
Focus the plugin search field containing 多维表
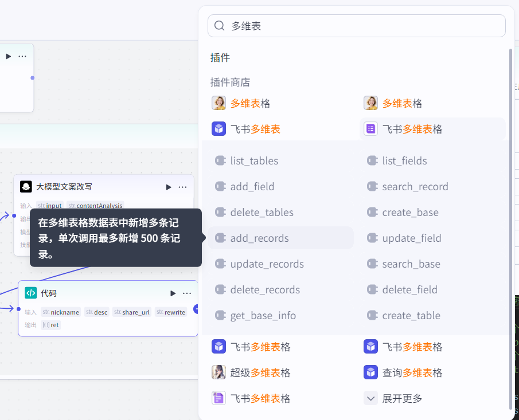point(357,26)
